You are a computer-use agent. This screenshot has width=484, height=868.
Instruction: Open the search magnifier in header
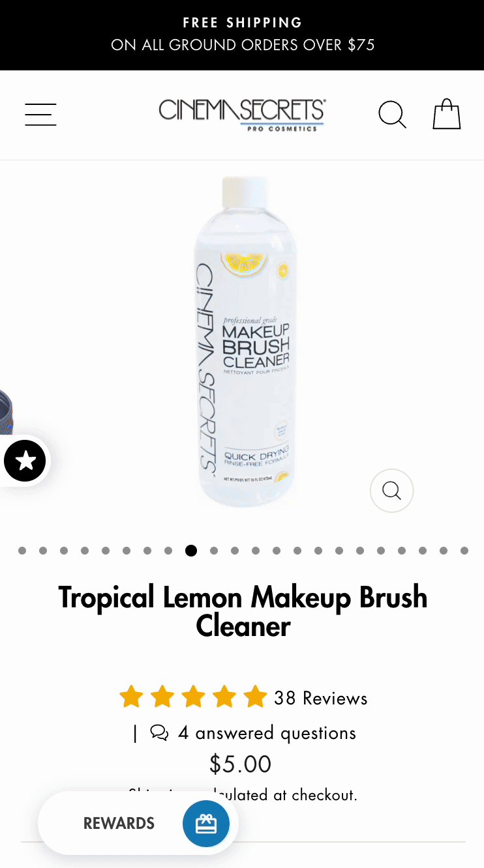pyautogui.click(x=393, y=115)
